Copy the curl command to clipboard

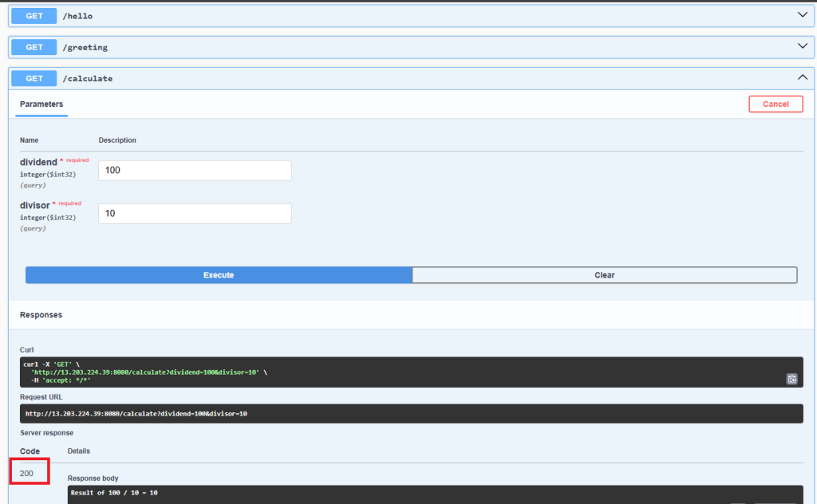pos(791,379)
